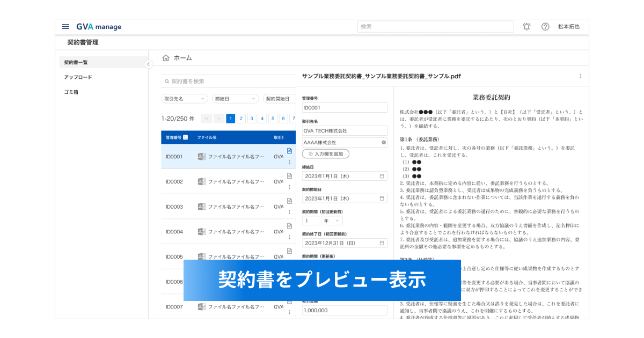Go to the previous page of results
644x338 pixels.
[219, 119]
